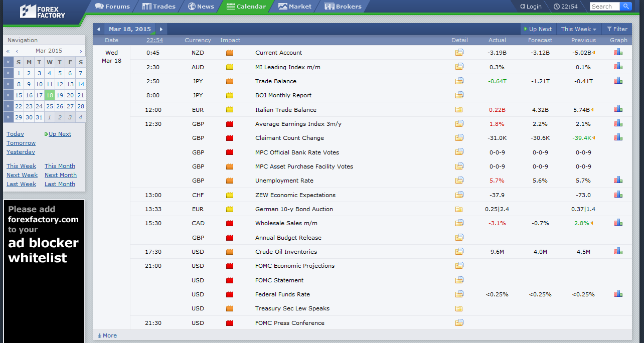View graph for MI Leading Index
This screenshot has width=644, height=343.
(x=618, y=66)
